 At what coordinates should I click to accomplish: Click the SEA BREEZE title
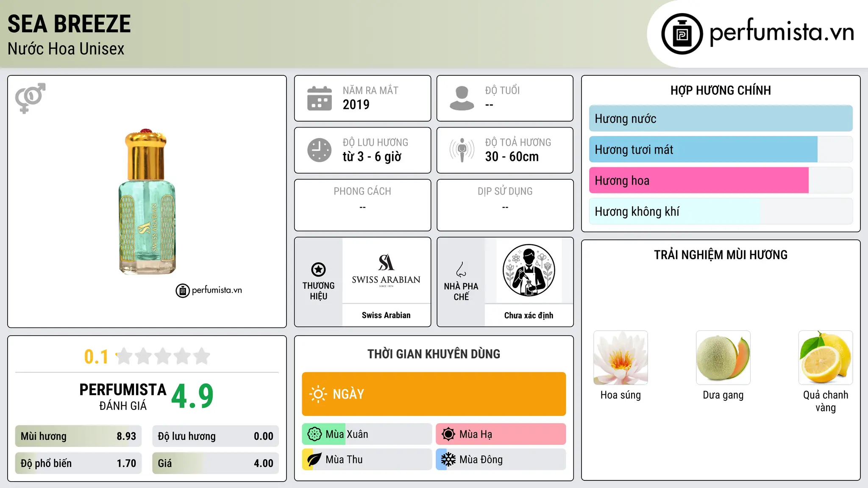pos(69,24)
